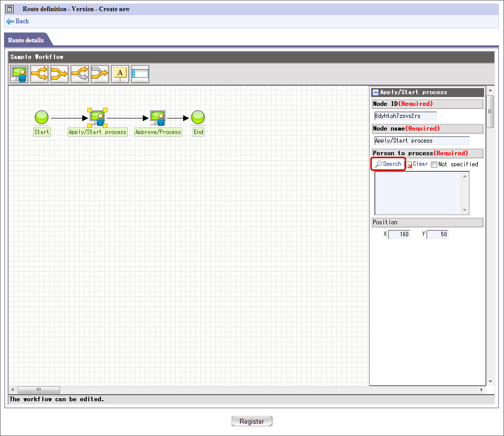Screen dimensions: 504x436
Task: Click the Back arrow icon
Action: coord(10,22)
